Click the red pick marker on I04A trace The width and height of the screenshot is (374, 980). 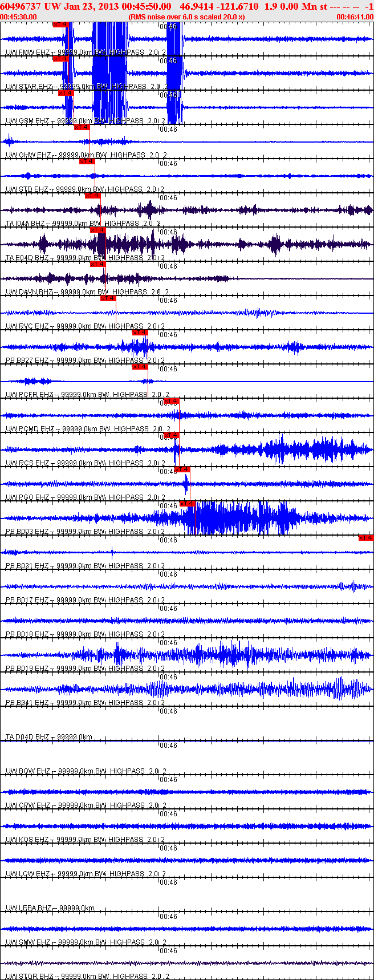coord(92,195)
